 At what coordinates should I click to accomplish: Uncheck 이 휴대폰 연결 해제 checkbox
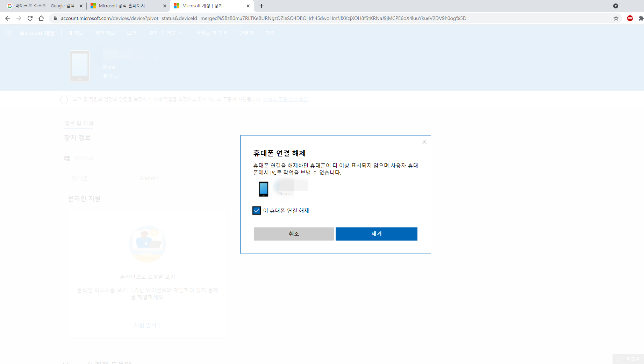coord(256,210)
